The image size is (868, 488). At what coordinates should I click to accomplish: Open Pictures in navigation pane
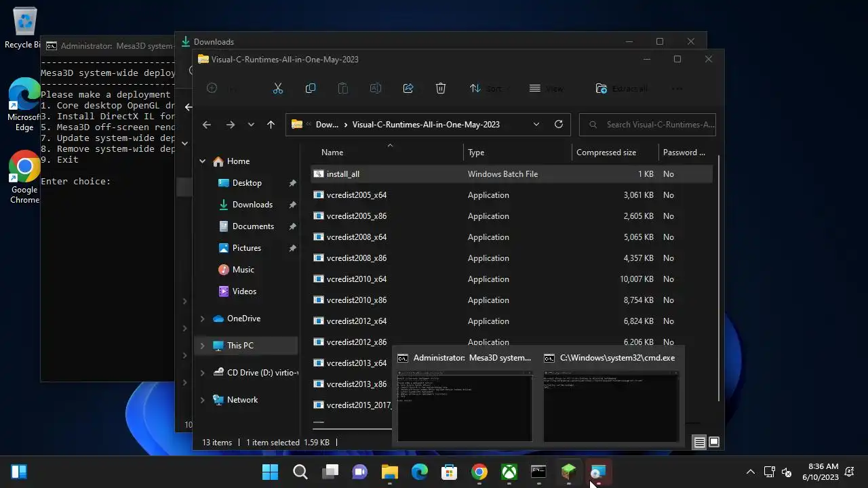[x=246, y=248]
